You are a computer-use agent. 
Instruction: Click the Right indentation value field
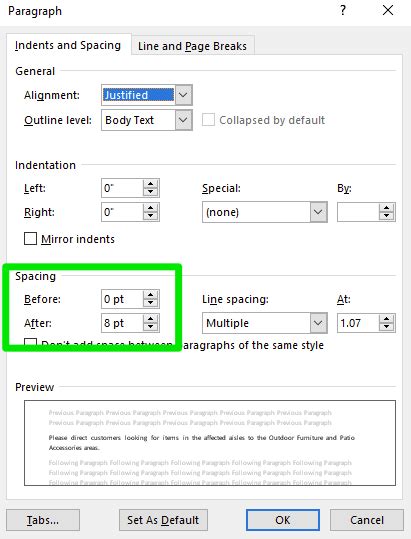122,212
